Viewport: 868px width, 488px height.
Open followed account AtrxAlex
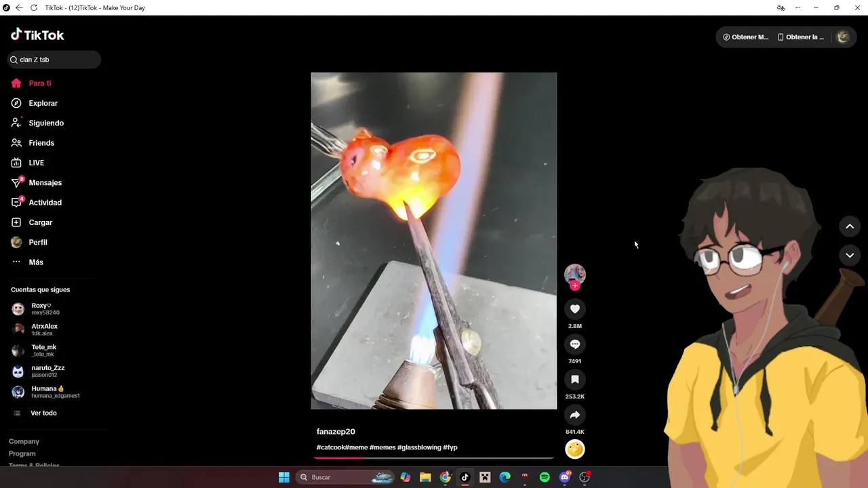45,329
